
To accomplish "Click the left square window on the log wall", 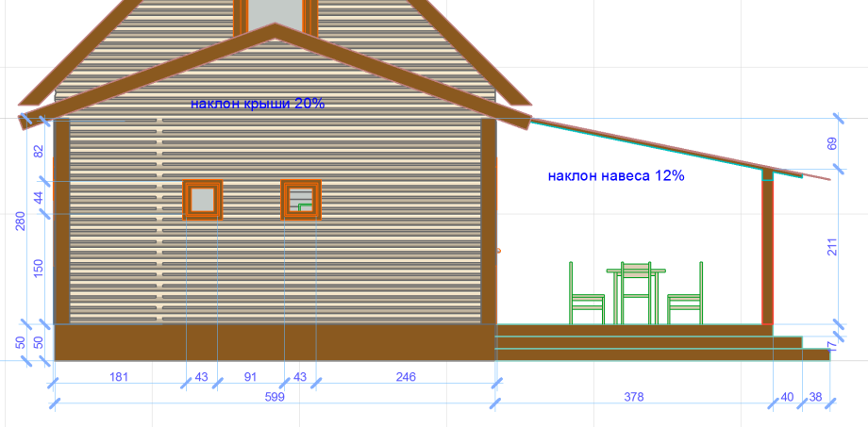I will 203,199.
